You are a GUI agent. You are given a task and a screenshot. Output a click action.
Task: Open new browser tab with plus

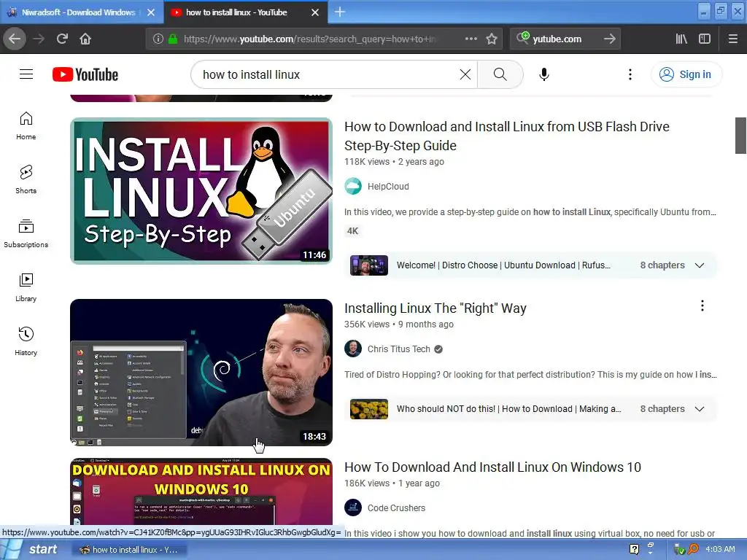coord(340,12)
